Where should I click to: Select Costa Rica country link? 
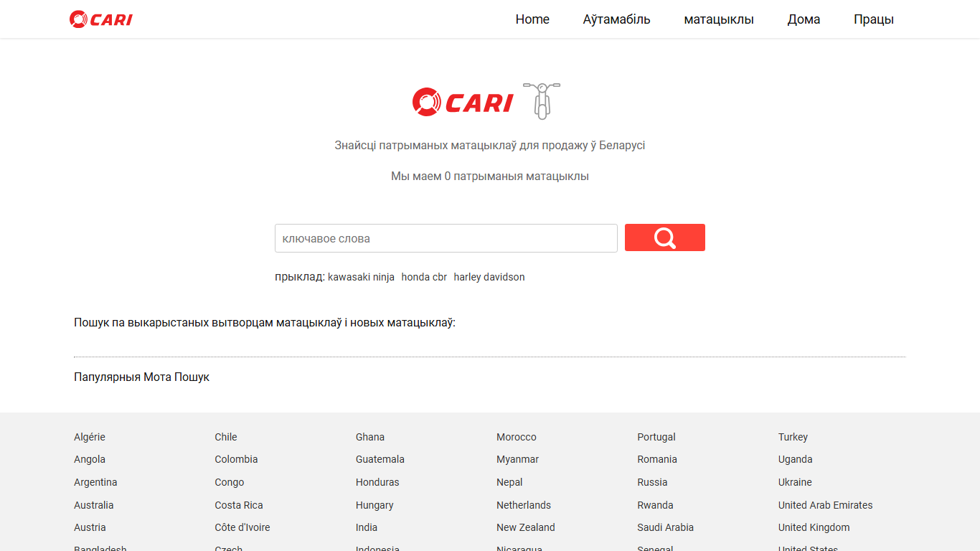tap(239, 505)
